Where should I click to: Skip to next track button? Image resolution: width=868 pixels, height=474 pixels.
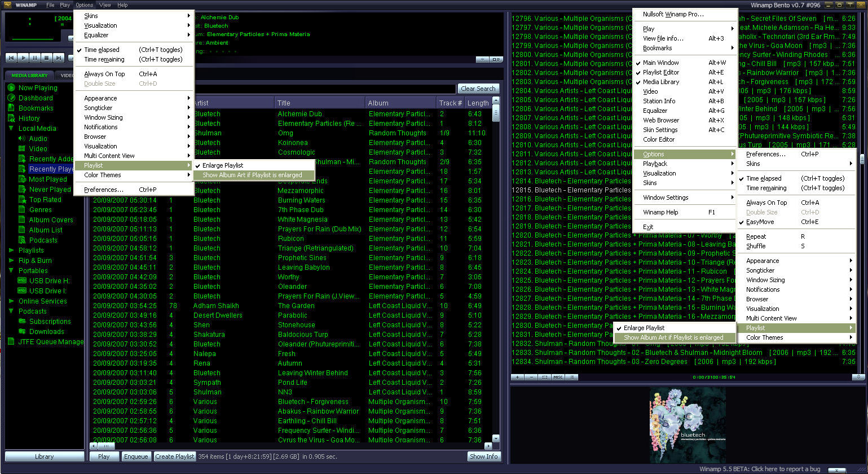pos(59,58)
